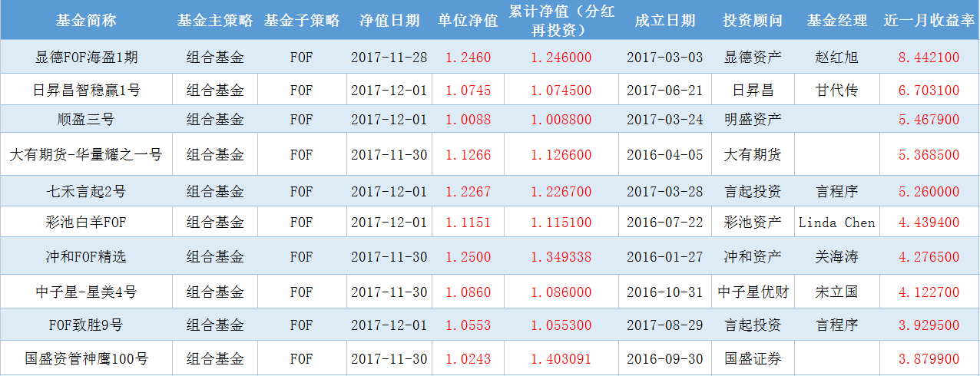Click adviser 明盛资产
Image resolution: width=980 pixels, height=376 pixels.
[753, 120]
